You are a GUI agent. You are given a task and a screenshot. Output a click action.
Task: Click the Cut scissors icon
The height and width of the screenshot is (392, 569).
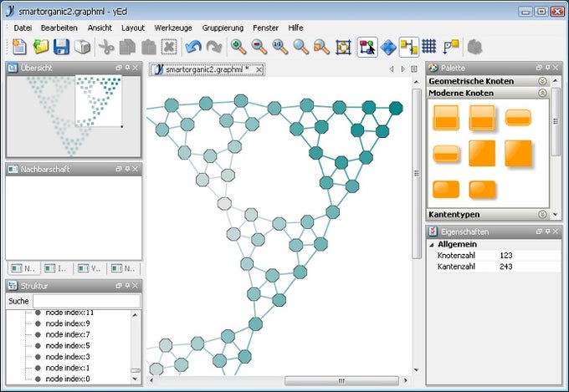pos(106,47)
